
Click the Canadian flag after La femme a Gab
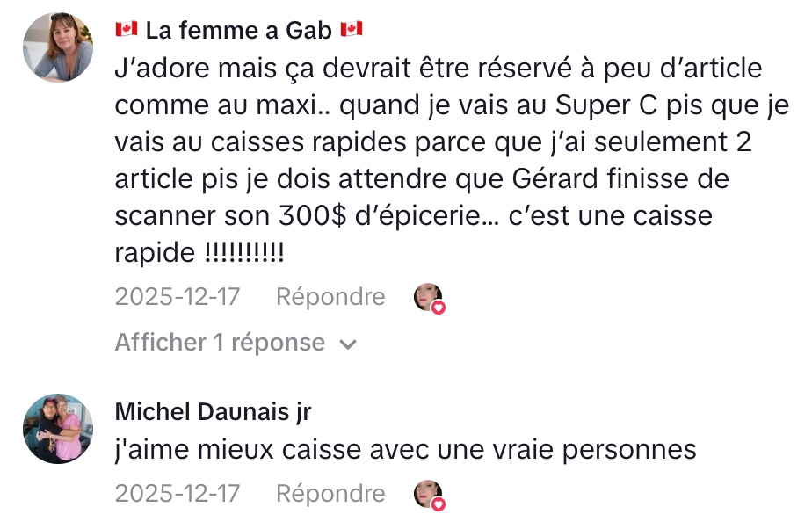pos(351,30)
